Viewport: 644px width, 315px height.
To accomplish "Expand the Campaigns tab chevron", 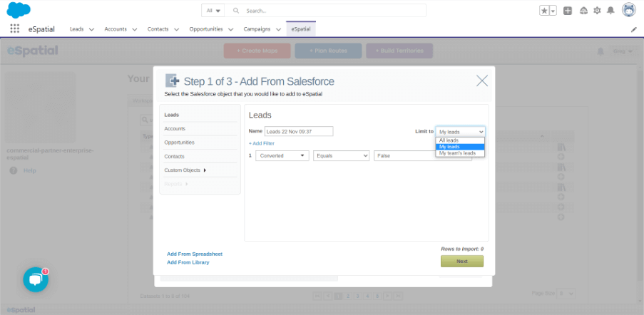I will pyautogui.click(x=278, y=29).
